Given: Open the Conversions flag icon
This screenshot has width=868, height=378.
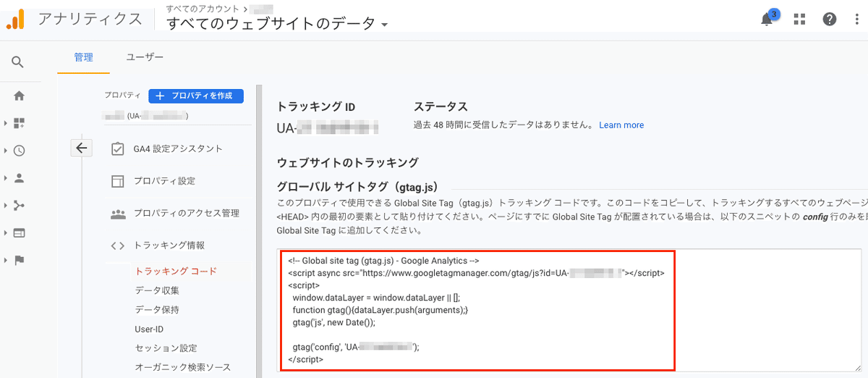Looking at the screenshot, I should point(20,260).
